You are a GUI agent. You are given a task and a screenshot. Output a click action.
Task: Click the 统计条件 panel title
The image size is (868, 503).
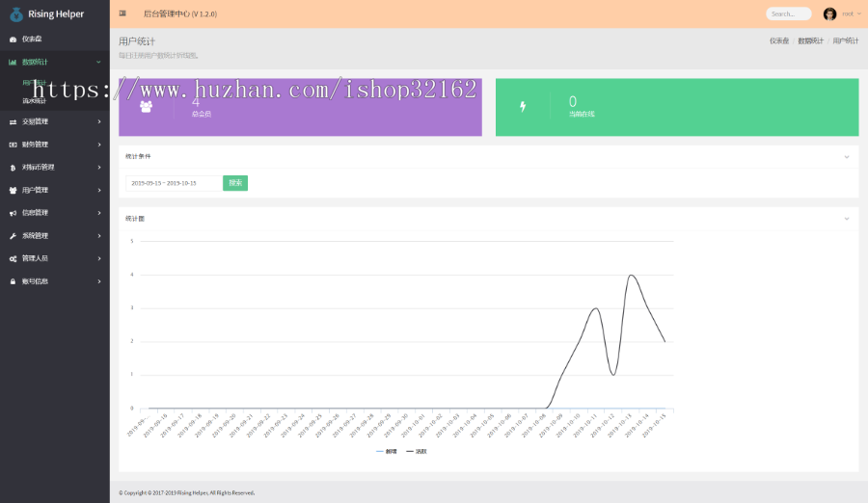[x=138, y=157]
